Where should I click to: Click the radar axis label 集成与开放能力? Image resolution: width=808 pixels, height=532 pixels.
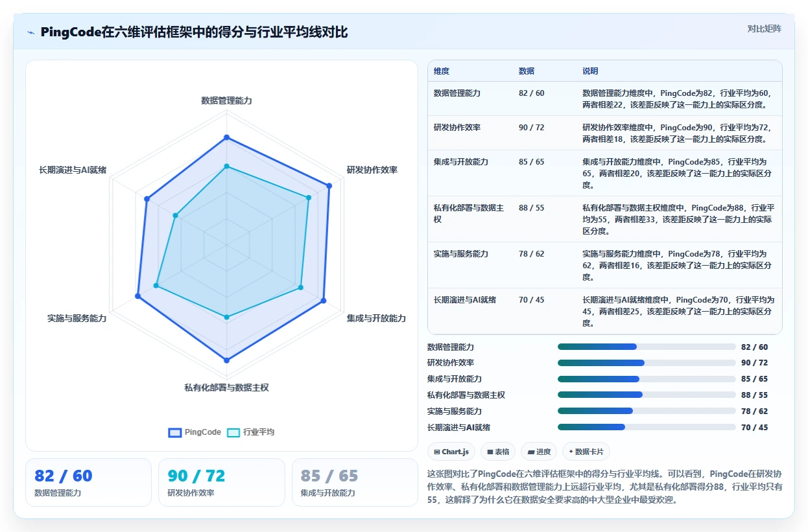click(376, 318)
